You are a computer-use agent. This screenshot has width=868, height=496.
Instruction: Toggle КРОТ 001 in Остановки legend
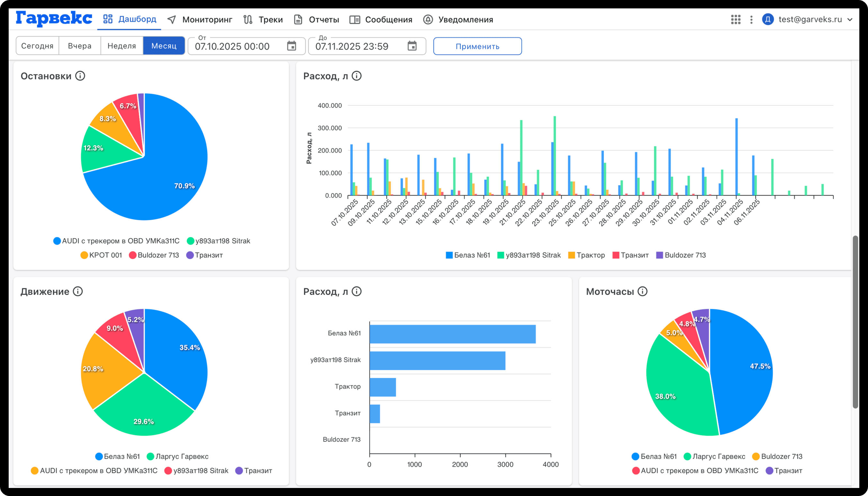tap(101, 255)
